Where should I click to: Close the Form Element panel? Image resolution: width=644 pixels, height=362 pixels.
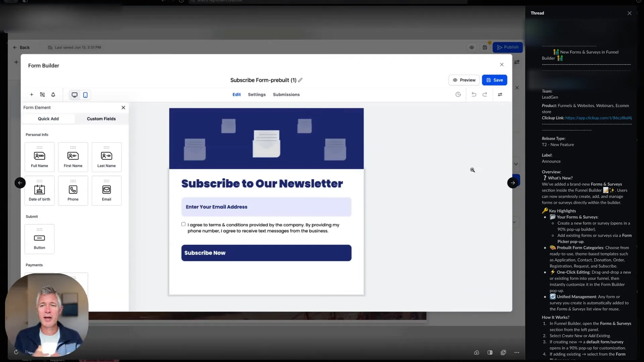tap(123, 108)
